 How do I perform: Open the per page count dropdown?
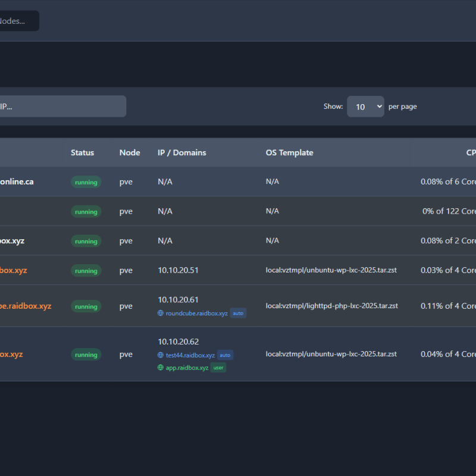pos(365,107)
